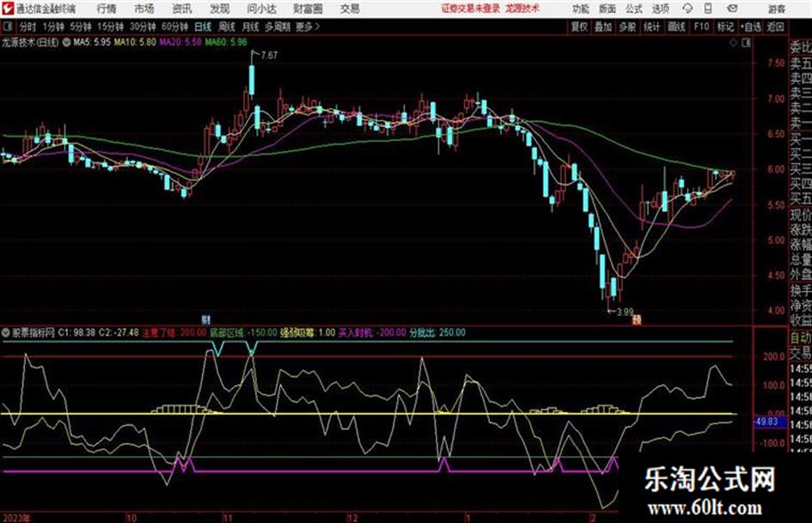The image size is (812, 523).
Task: Click the 财 marker below the chart
Action: pos(205,319)
